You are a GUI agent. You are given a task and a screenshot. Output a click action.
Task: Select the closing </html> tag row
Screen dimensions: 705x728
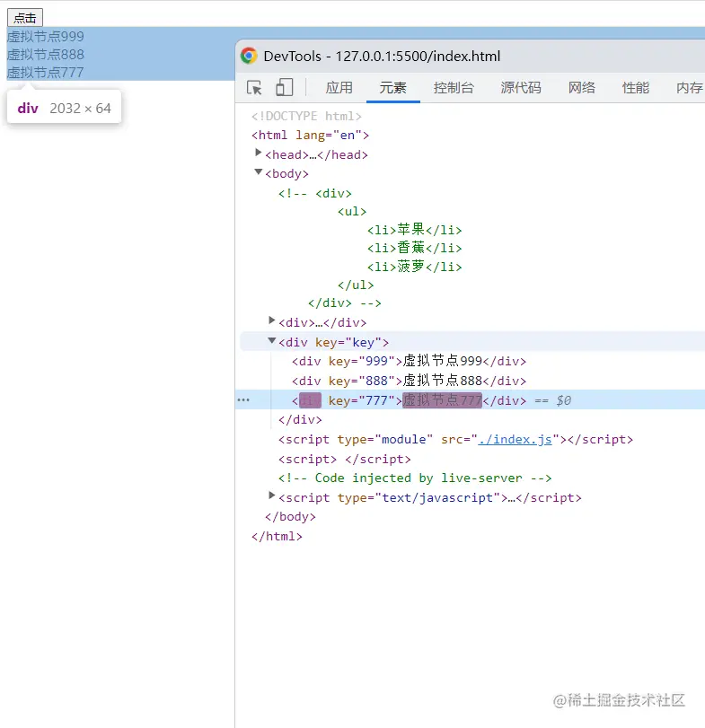tap(277, 536)
